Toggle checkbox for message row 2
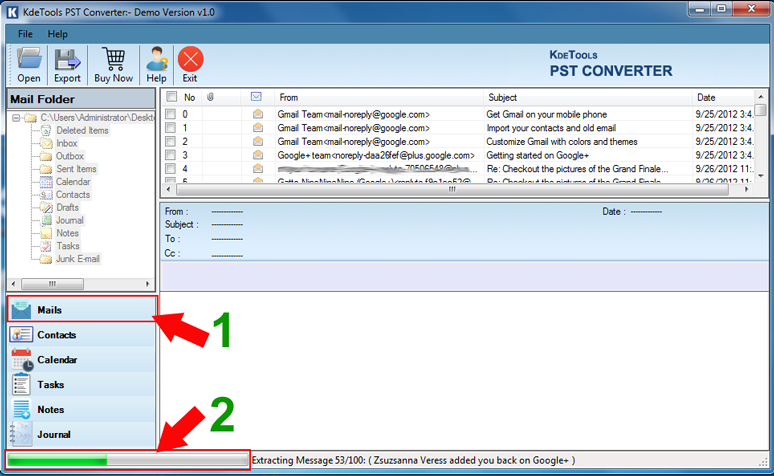This screenshot has width=774, height=476. [171, 142]
